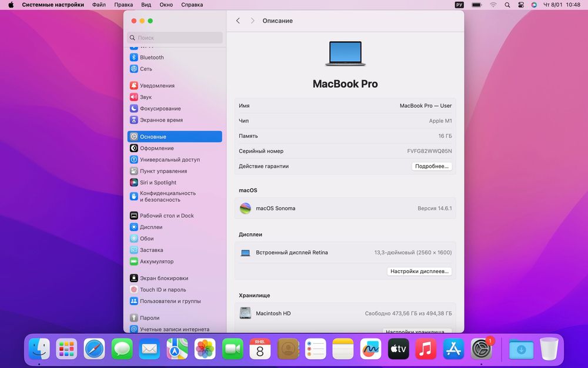Click the macOS Sonoma row
This screenshot has width=588, height=368.
(x=345, y=208)
